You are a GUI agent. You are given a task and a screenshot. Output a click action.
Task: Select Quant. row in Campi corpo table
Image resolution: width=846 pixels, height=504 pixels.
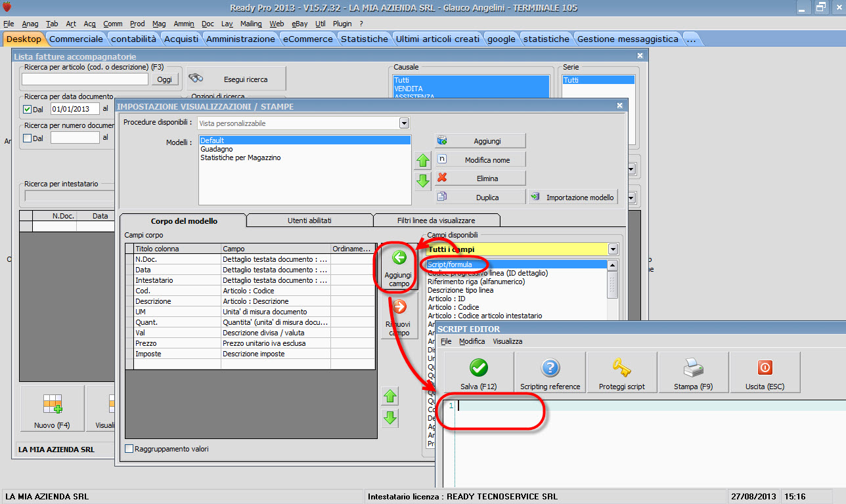pos(250,322)
